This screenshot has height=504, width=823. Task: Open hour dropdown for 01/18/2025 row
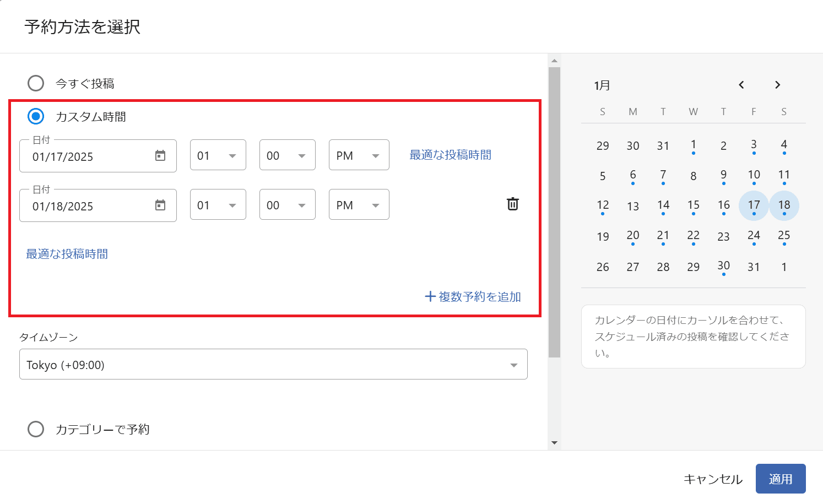tap(218, 204)
